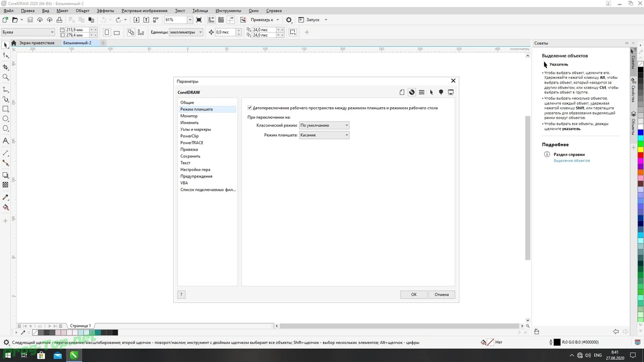Toggle show grid icon in toolbar
644x362 pixels.
[x=220, y=20]
